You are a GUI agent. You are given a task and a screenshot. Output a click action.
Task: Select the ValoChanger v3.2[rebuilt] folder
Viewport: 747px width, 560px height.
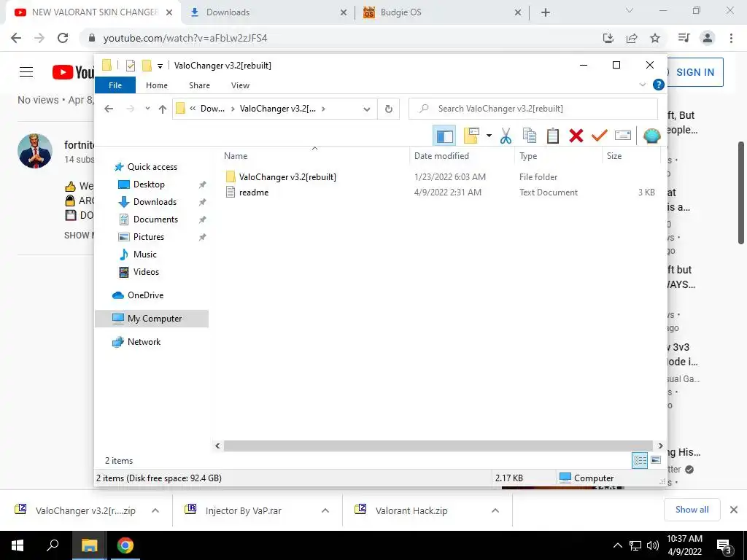click(287, 176)
